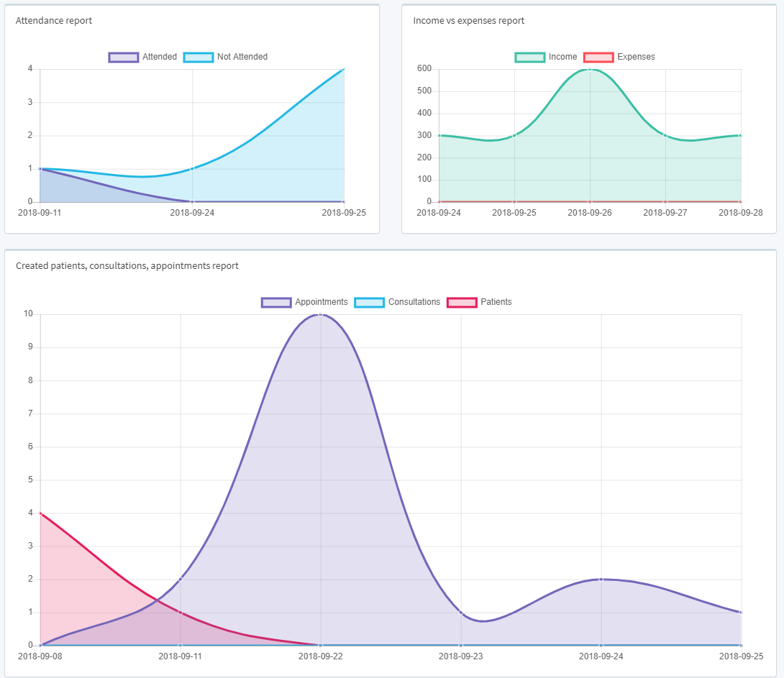
Task: Select Not Attended data point at 2018-09-24
Action: click(x=193, y=169)
